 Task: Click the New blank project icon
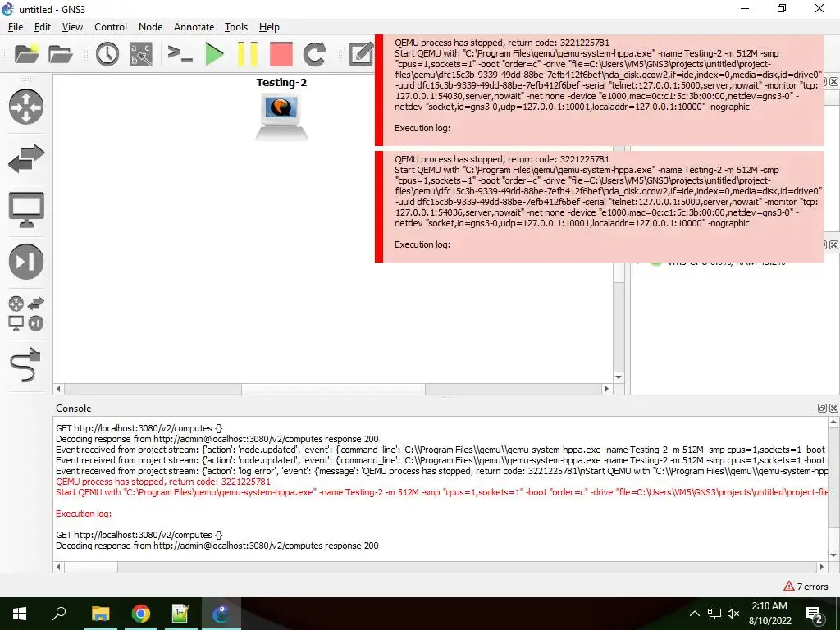click(x=26, y=54)
